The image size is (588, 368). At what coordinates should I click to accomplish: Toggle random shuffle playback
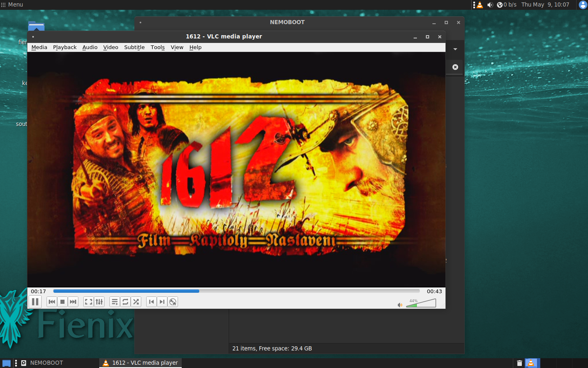[x=136, y=302]
